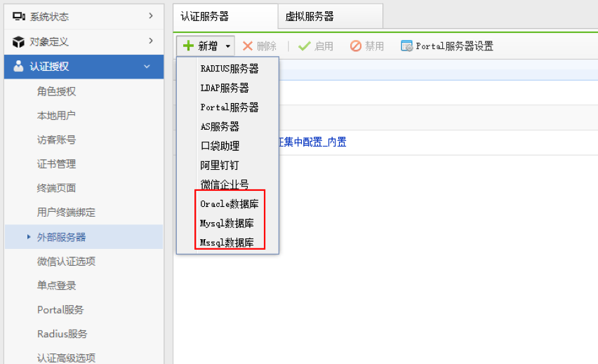Open Portal服务器设置 toolbar icon

point(406,46)
